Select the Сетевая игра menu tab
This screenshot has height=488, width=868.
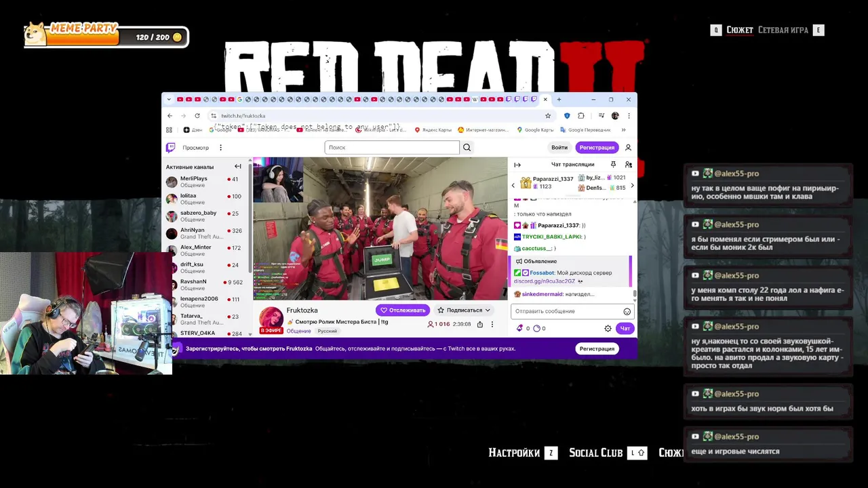pyautogui.click(x=783, y=30)
